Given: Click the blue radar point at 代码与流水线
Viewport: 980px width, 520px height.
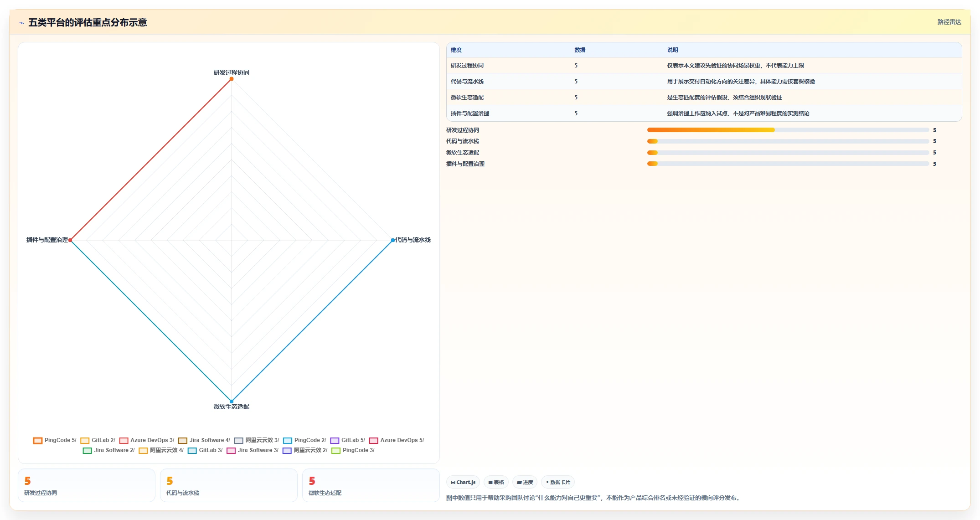Looking at the screenshot, I should click(x=393, y=240).
